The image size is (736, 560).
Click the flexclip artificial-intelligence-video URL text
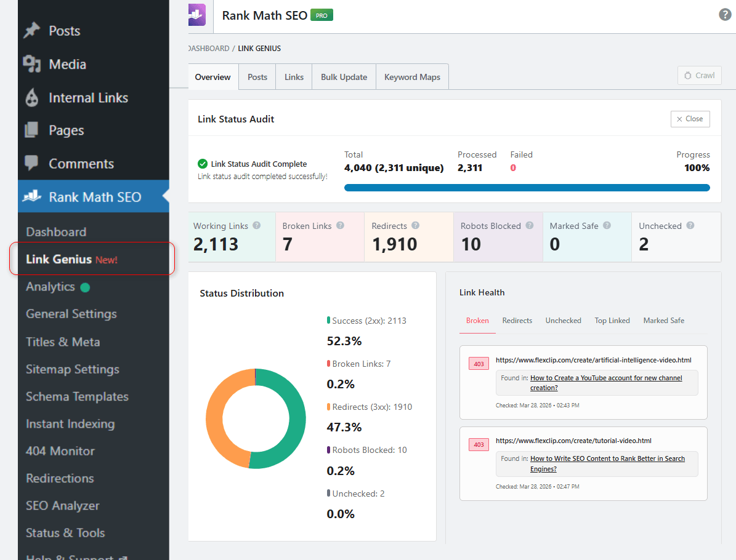click(x=593, y=360)
